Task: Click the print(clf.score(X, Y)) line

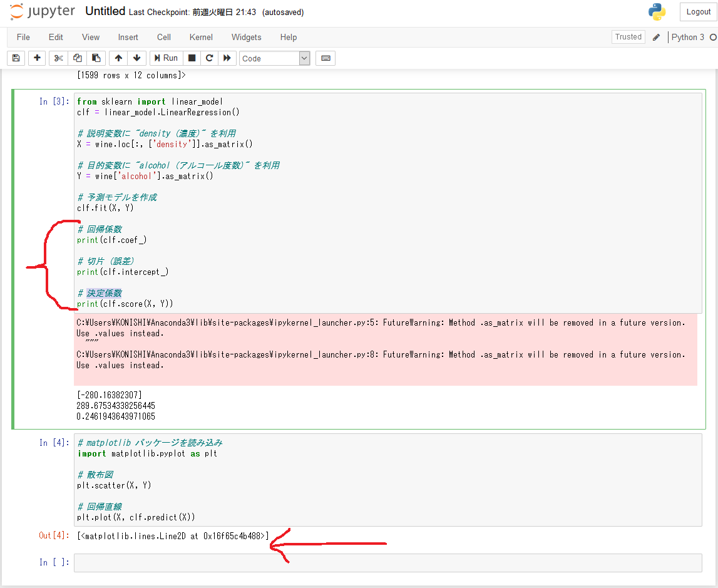Action: click(125, 304)
